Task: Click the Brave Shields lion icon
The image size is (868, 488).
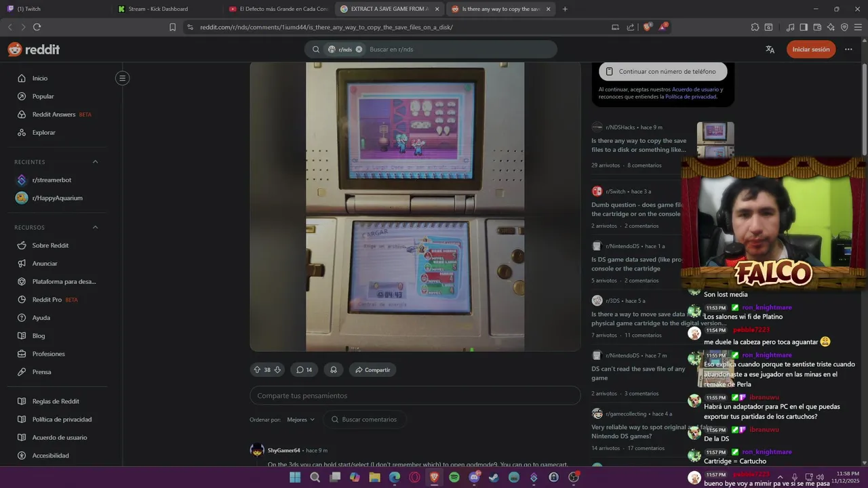Action: [647, 27]
